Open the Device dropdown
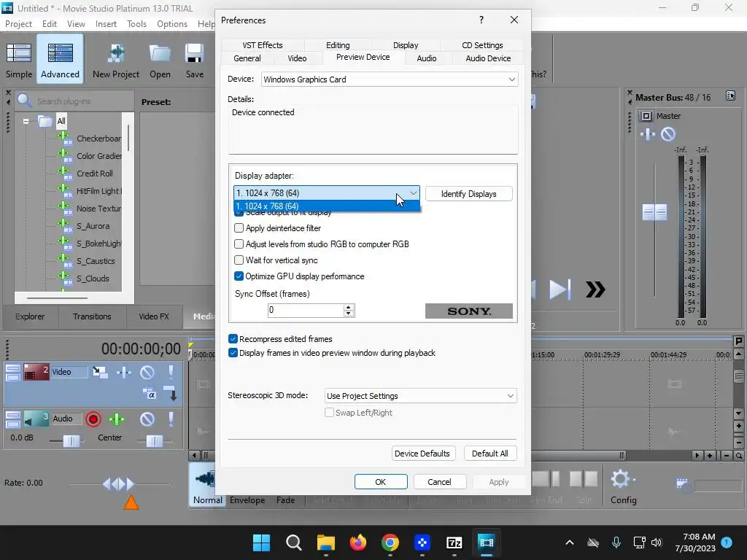This screenshot has height=560, width=747. [x=390, y=79]
